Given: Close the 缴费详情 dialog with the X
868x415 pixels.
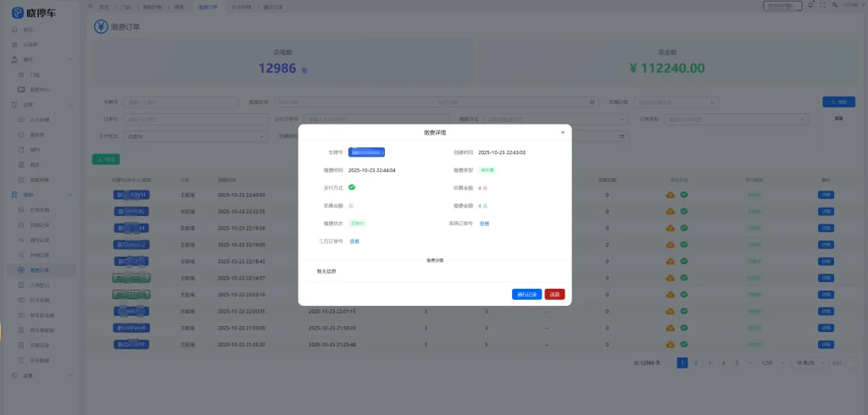Looking at the screenshot, I should [x=562, y=132].
